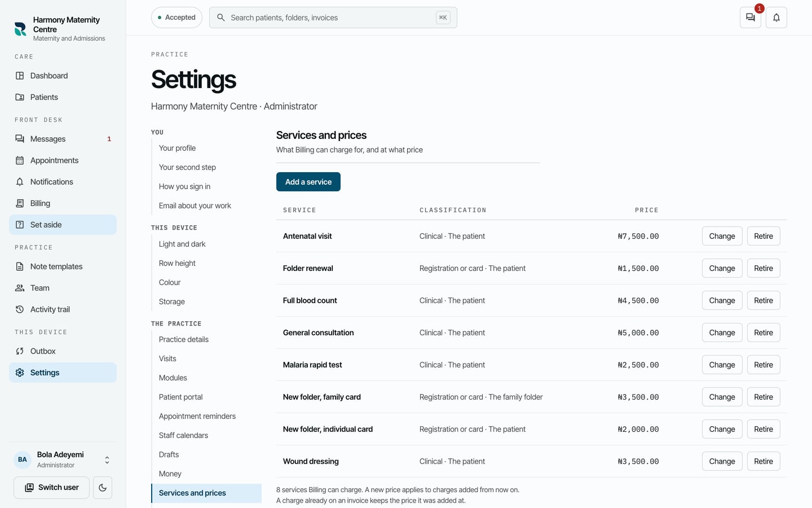Click the ⌘K shortcut badge

pos(443,17)
